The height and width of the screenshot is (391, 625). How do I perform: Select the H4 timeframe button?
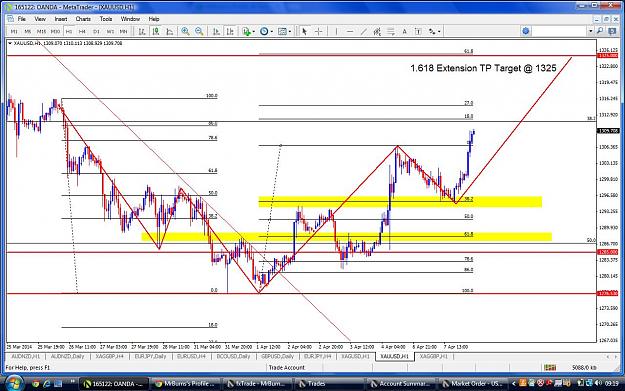tap(82, 31)
